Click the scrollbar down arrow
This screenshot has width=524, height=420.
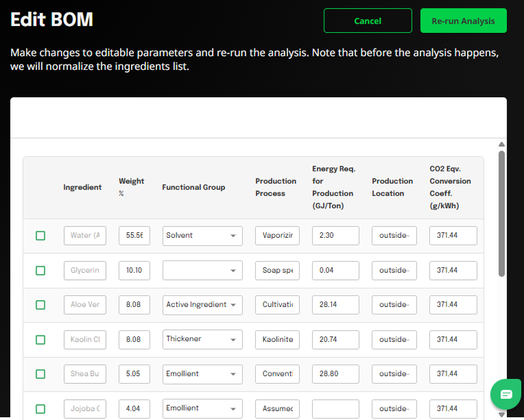pyautogui.click(x=501, y=415)
